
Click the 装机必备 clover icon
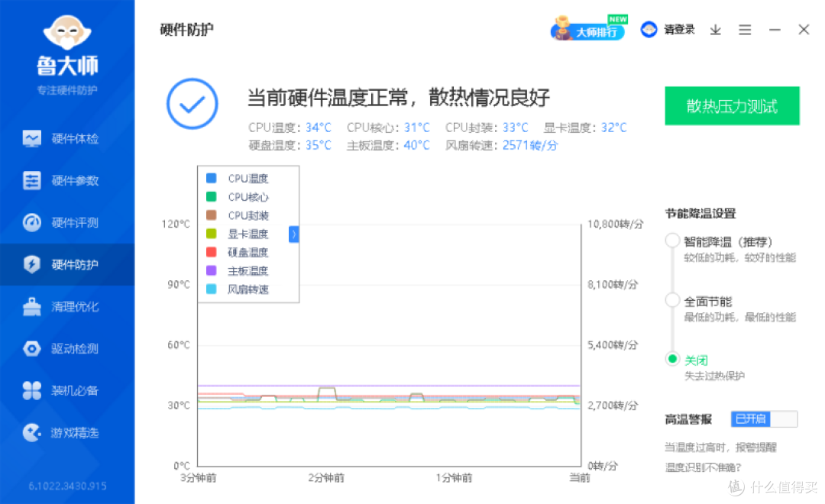(32, 390)
